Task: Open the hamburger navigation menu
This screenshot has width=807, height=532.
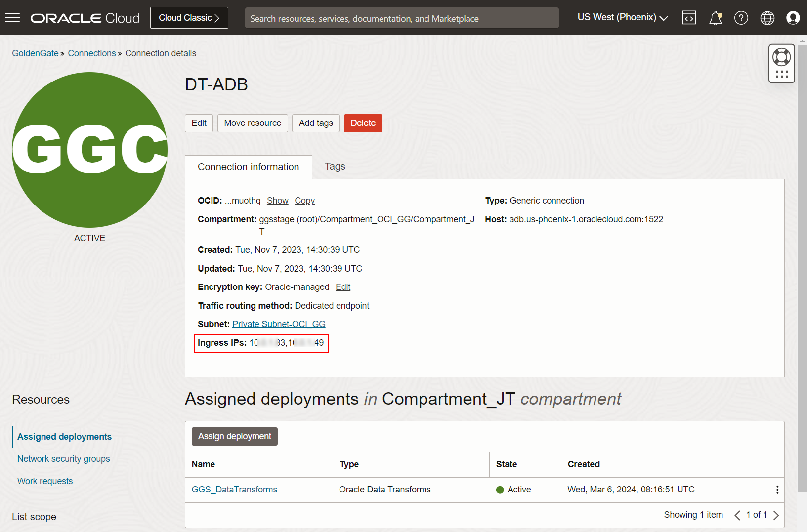Action: pyautogui.click(x=12, y=18)
